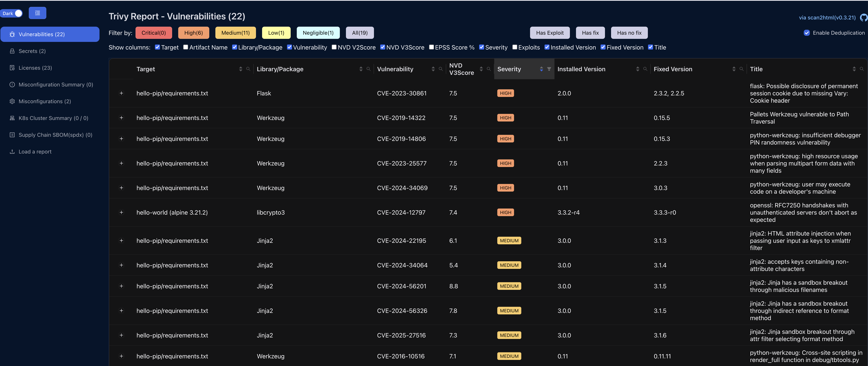Expand the CVE-2024-56201 row
868x366 pixels.
[x=121, y=286]
